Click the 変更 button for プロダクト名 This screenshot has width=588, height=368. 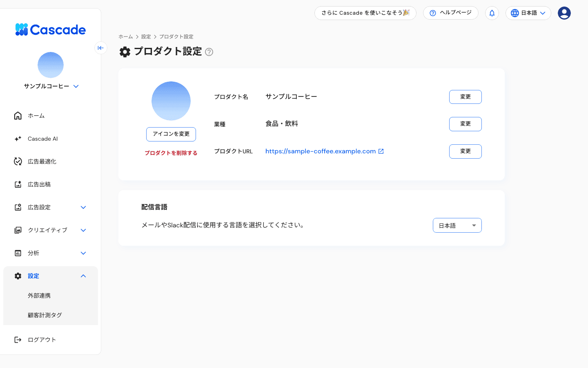465,97
